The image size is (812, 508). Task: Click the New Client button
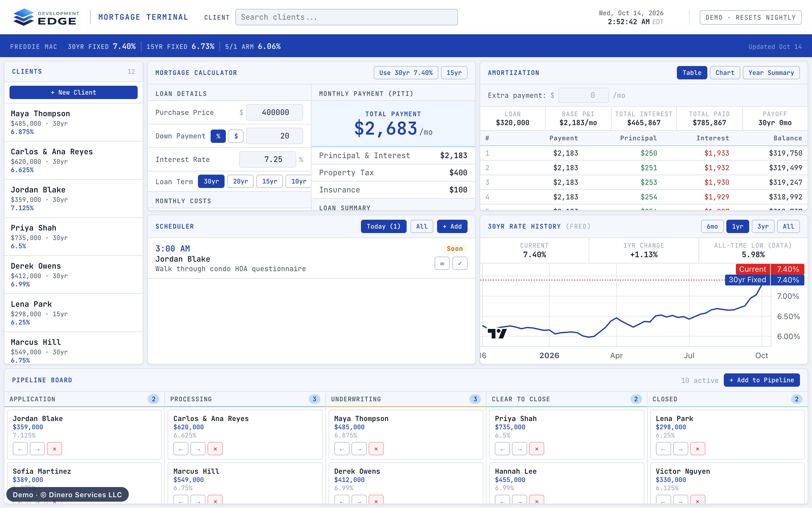[x=74, y=92]
